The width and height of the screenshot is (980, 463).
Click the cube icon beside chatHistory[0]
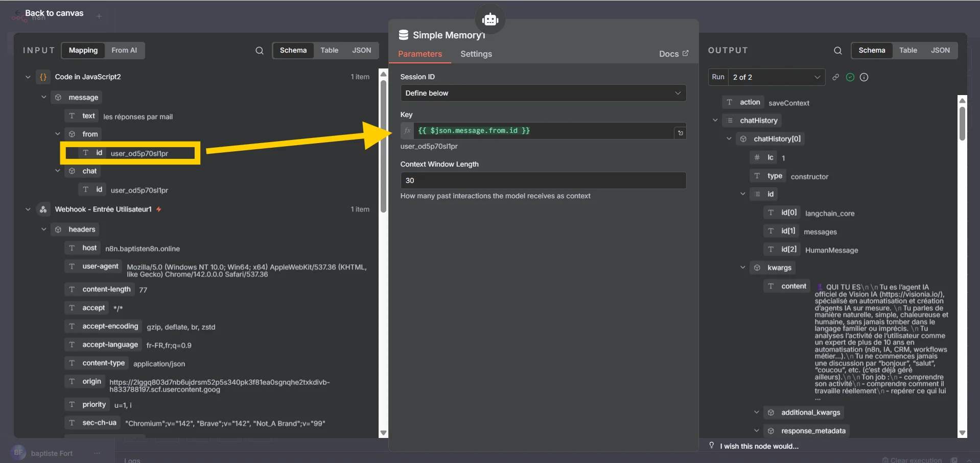click(743, 139)
